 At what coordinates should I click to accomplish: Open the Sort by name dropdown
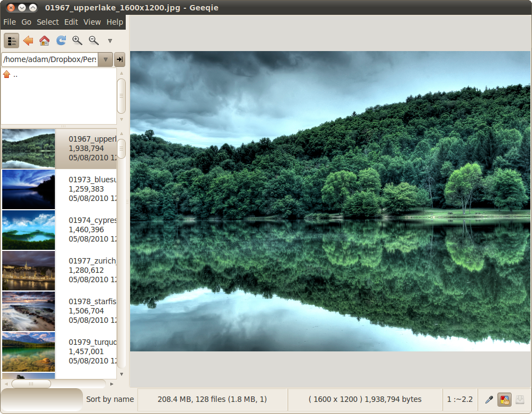(x=110, y=399)
